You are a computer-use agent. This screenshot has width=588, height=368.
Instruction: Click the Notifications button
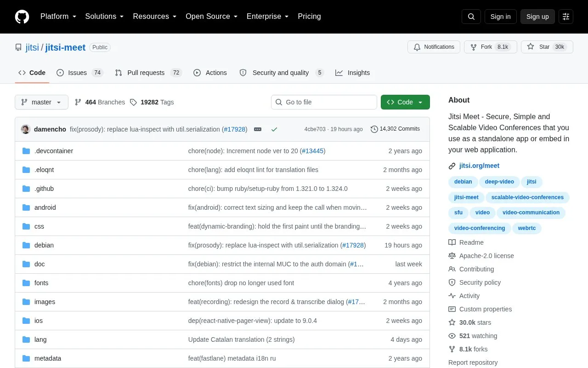(434, 47)
